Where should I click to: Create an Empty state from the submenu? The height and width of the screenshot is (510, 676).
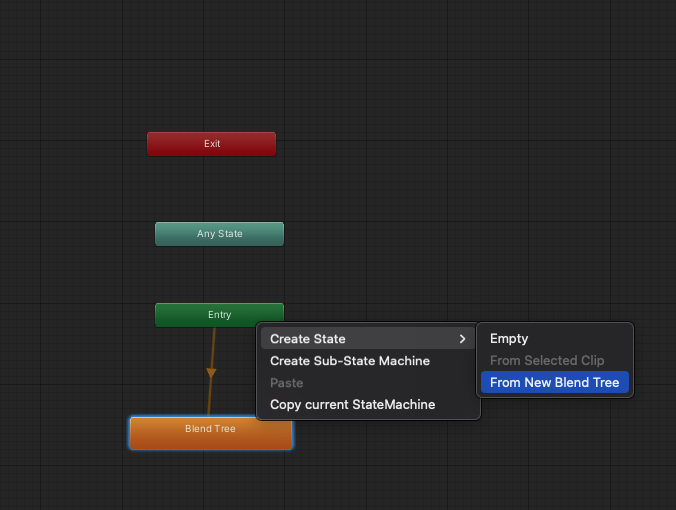[509, 339]
